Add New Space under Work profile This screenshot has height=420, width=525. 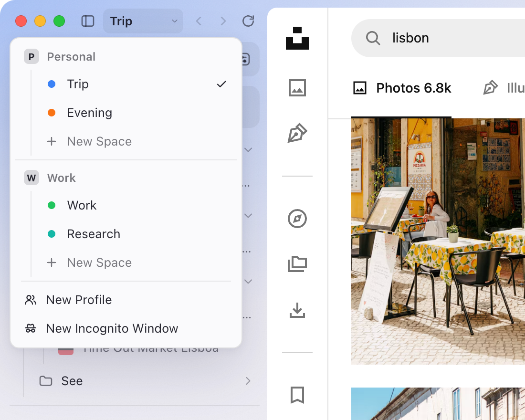tap(126, 262)
